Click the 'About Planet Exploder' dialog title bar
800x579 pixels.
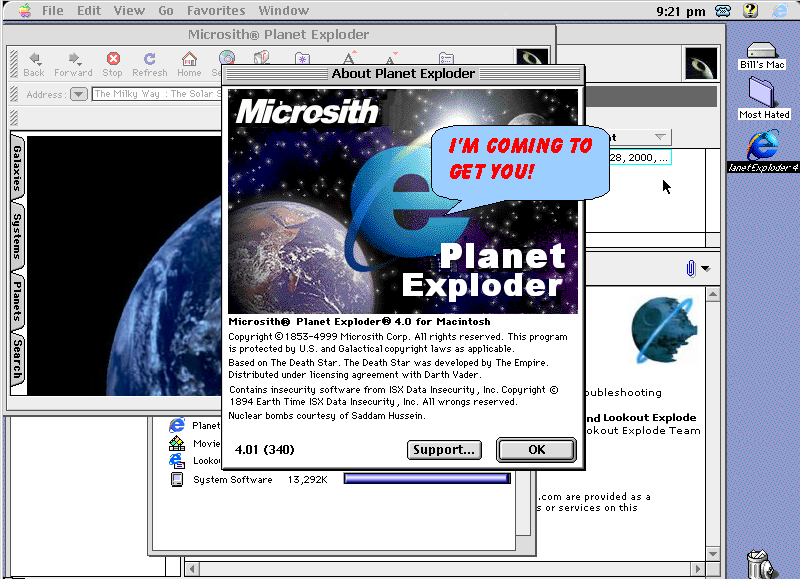click(x=403, y=74)
